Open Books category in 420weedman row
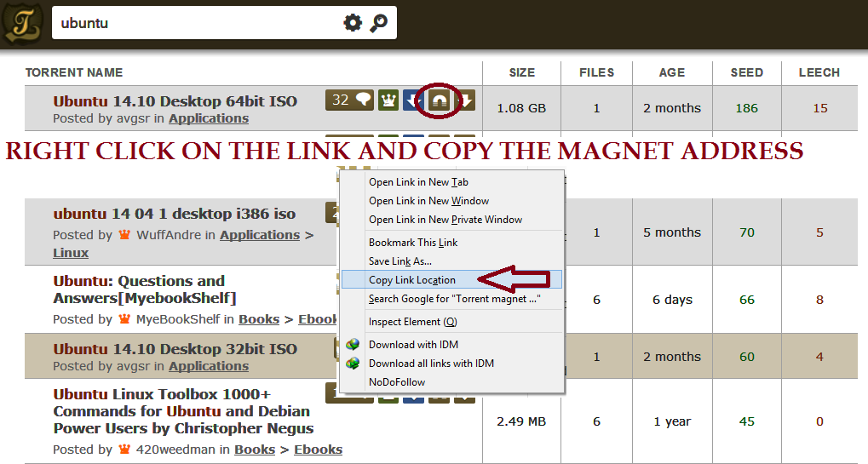 255,450
